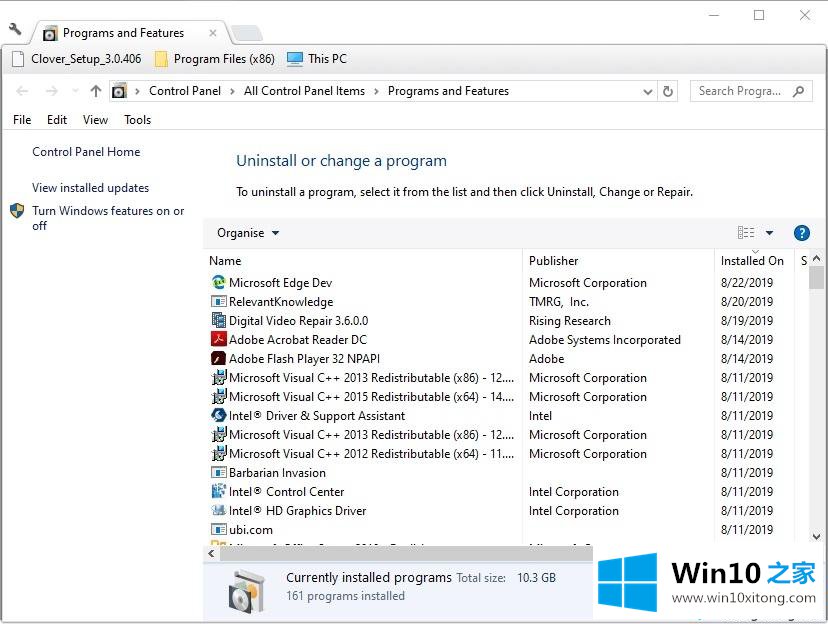The image size is (828, 624).
Task: Select Adobe Flash Player 32 NPAPI icon
Action: click(x=218, y=358)
